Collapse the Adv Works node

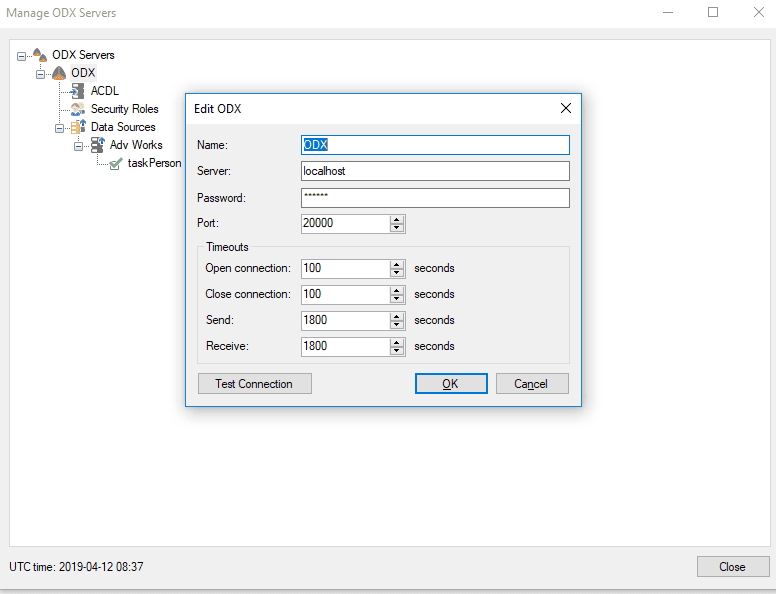pyautogui.click(x=78, y=147)
